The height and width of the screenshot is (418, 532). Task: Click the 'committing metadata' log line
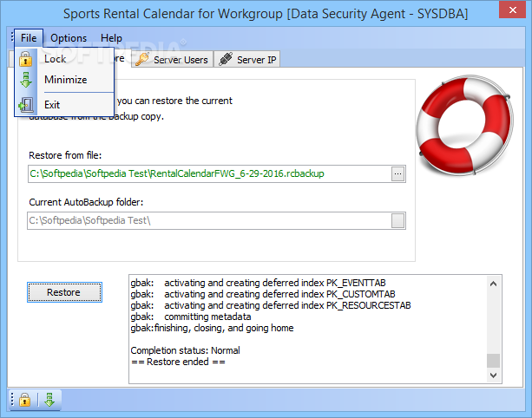click(191, 317)
